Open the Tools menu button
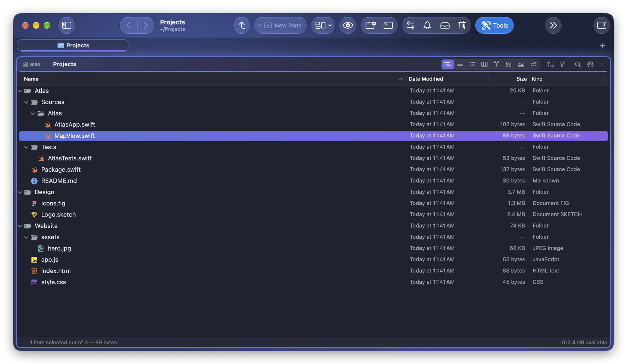Image resolution: width=627 pixels, height=364 pixels. tap(494, 25)
